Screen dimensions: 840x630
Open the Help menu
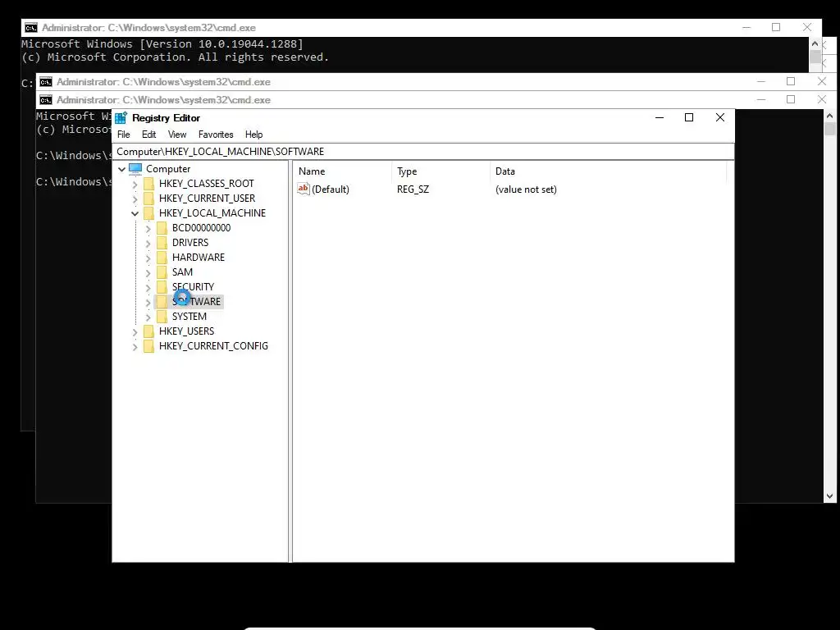point(254,135)
